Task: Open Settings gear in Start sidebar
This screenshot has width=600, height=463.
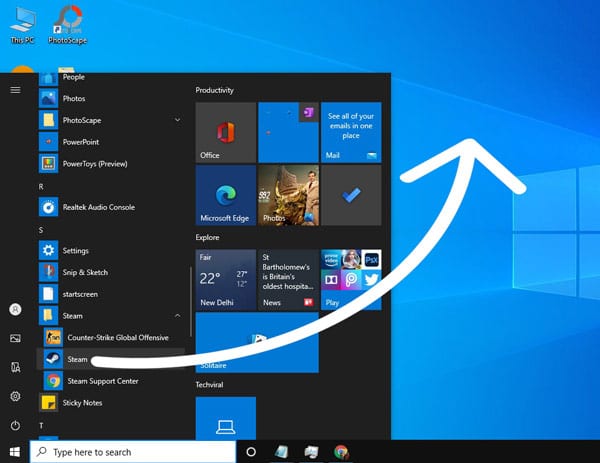Action: pos(15,396)
